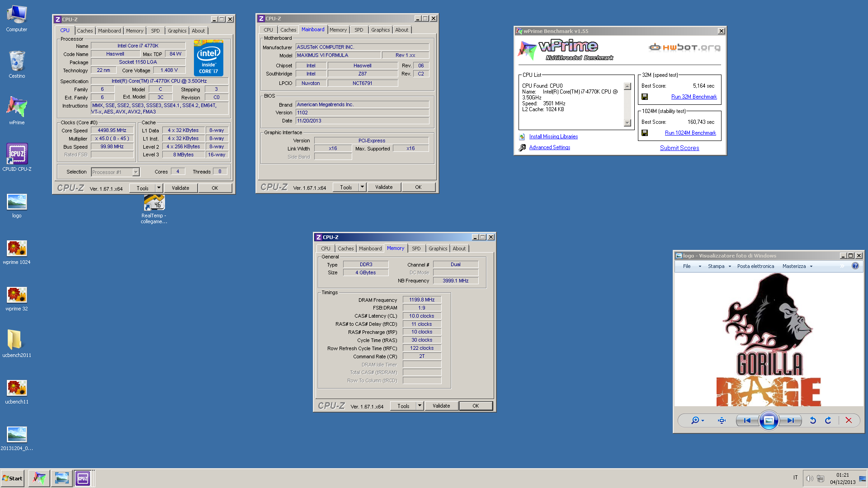Screen dimensions: 868x488
Task: Fit image to actual size in photo viewer
Action: pyautogui.click(x=722, y=420)
